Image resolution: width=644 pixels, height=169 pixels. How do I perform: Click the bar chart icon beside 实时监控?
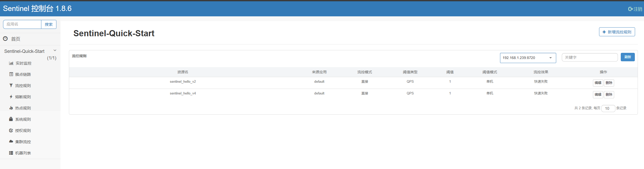pyautogui.click(x=11, y=63)
